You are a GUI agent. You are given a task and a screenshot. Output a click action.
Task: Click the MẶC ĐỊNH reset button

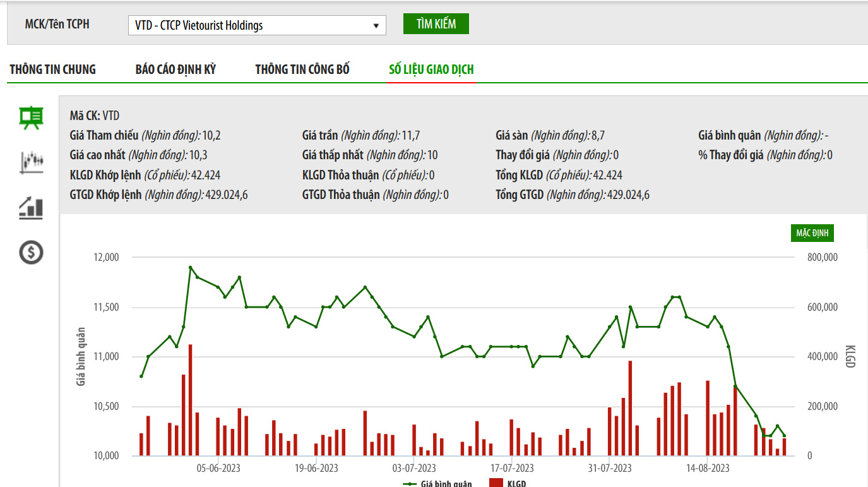pyautogui.click(x=812, y=233)
